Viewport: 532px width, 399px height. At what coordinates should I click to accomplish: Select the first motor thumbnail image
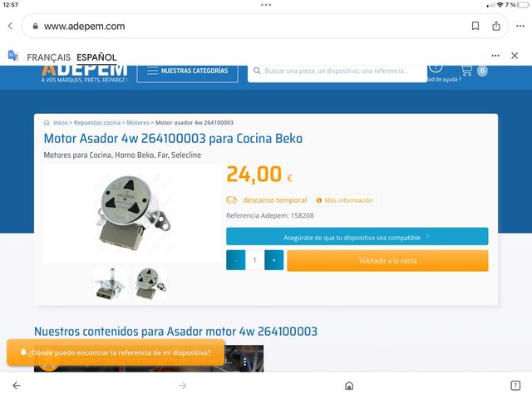(110, 283)
